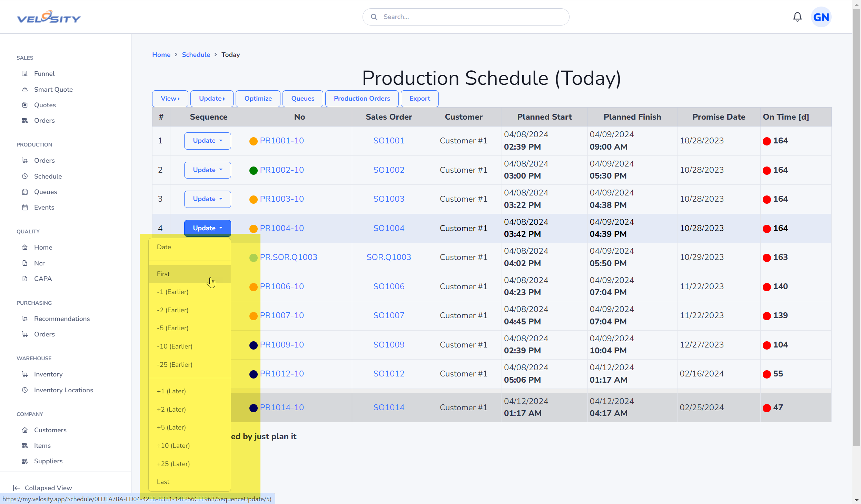The image size is (861, 504).
Task: Choose +1 (Later) in the menu
Action: (x=190, y=391)
